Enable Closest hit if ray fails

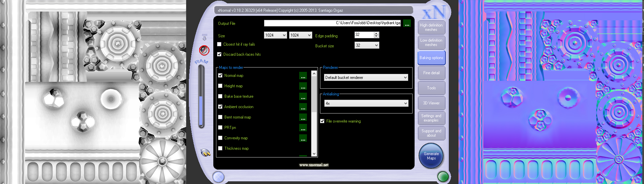(x=219, y=44)
